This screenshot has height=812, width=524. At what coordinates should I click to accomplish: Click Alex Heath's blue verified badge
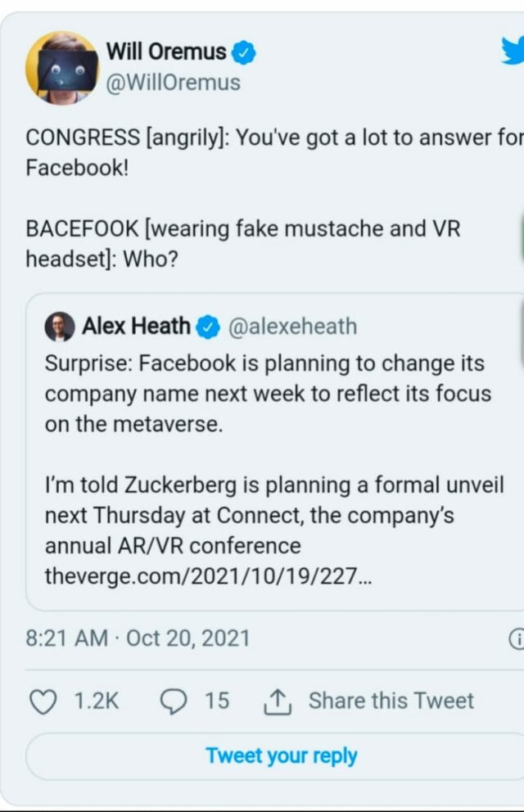tap(209, 327)
